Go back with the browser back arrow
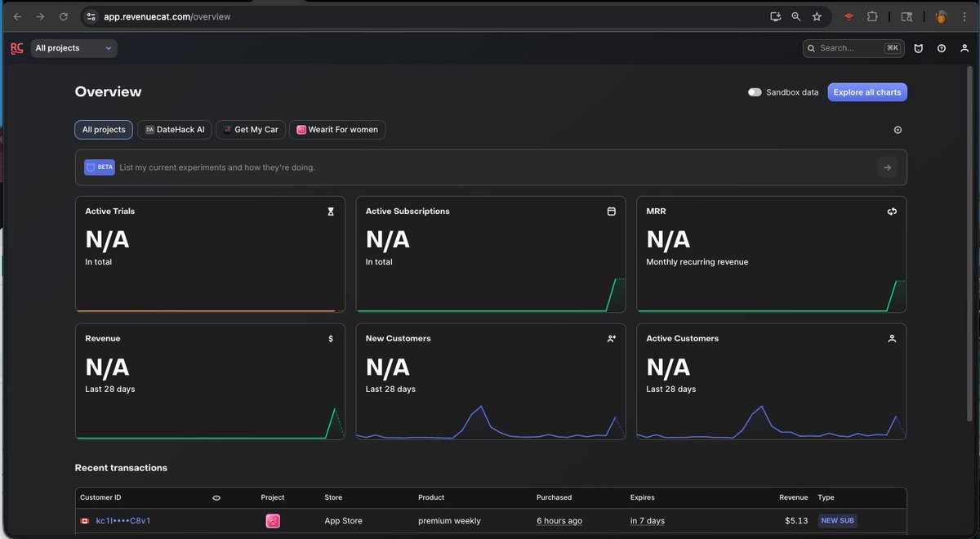The width and height of the screenshot is (980, 539). pyautogui.click(x=17, y=16)
